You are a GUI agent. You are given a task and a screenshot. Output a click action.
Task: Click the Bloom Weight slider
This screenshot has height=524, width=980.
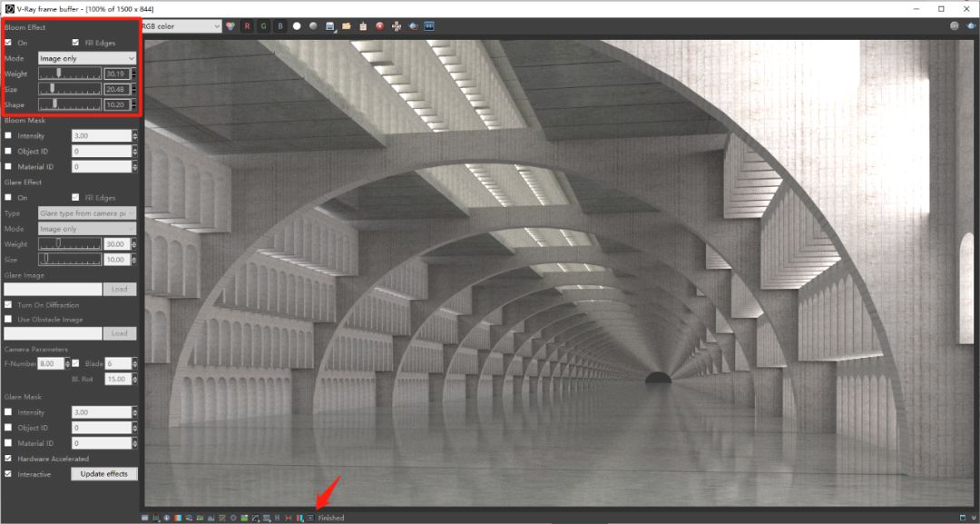(69, 74)
